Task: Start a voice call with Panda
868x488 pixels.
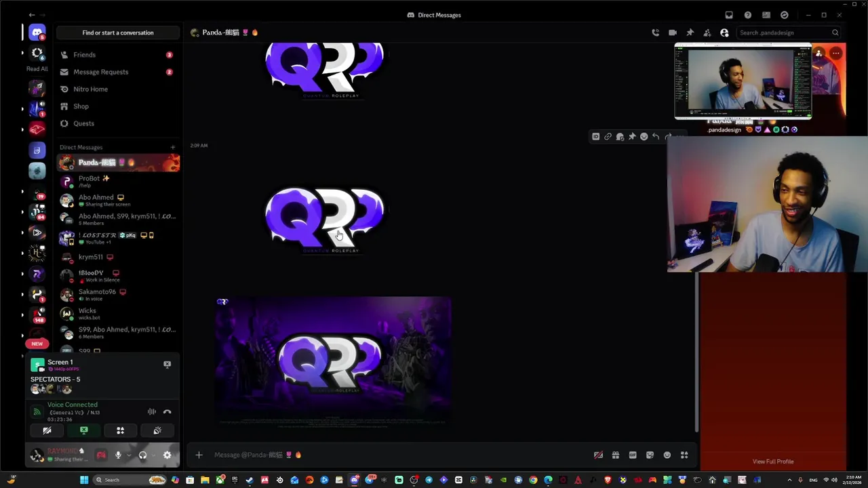Action: 655,33
